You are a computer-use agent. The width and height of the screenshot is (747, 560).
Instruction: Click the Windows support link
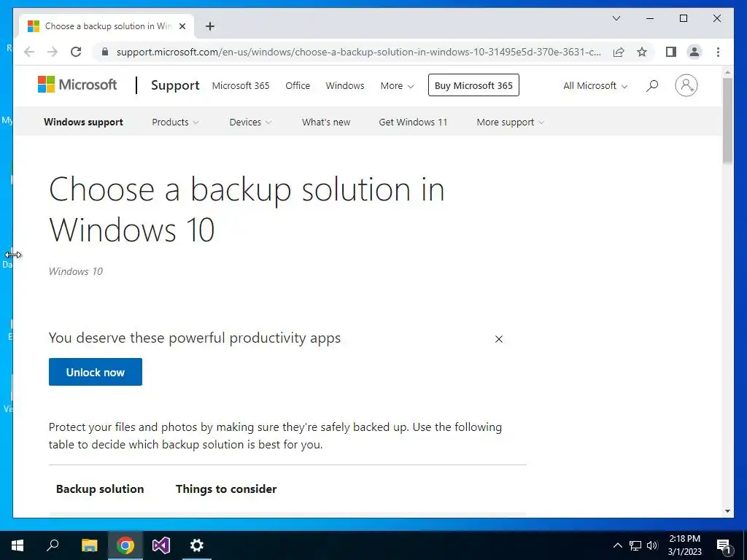pos(83,122)
